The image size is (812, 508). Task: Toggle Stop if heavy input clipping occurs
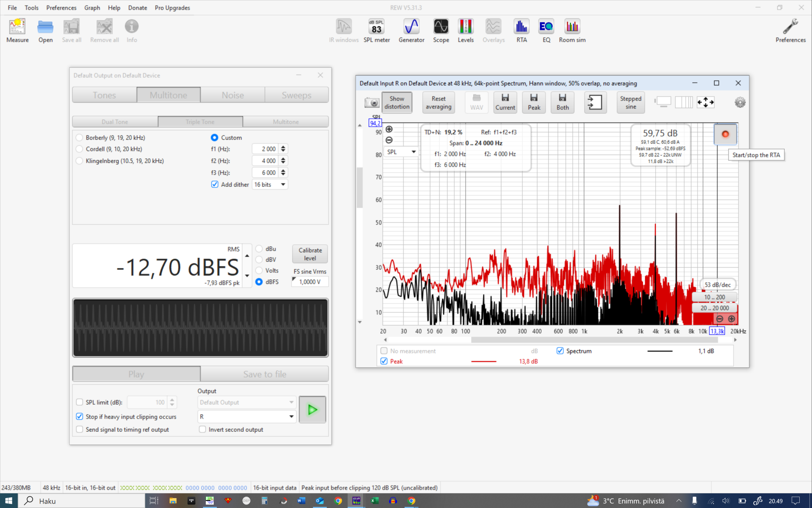pyautogui.click(x=79, y=417)
